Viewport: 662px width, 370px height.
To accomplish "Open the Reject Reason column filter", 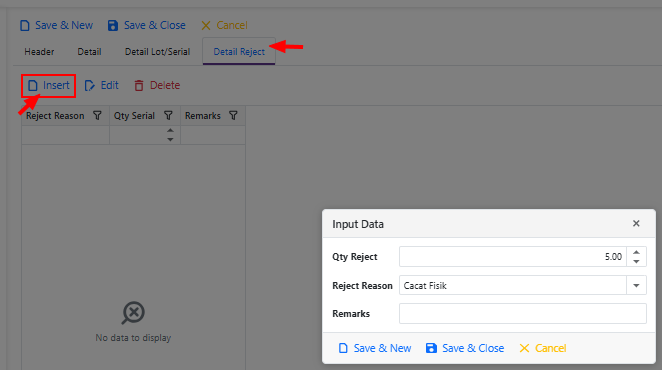I will [98, 116].
